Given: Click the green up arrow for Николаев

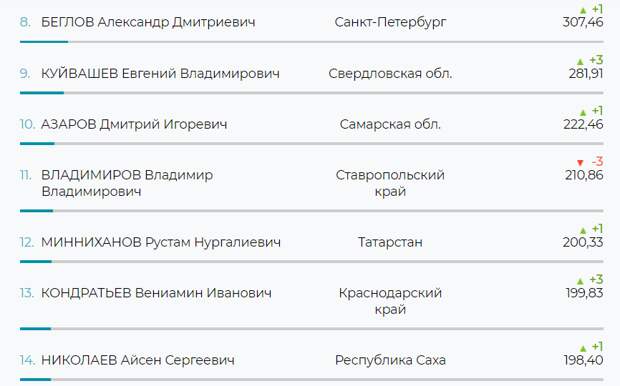Looking at the screenshot, I should (x=583, y=349).
